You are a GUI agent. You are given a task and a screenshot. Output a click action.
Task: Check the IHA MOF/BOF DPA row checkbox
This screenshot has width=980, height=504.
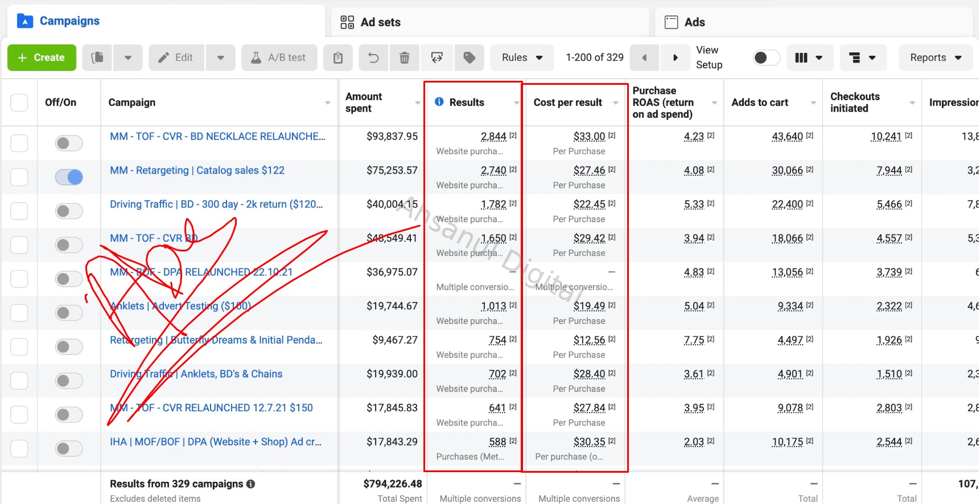coord(19,448)
